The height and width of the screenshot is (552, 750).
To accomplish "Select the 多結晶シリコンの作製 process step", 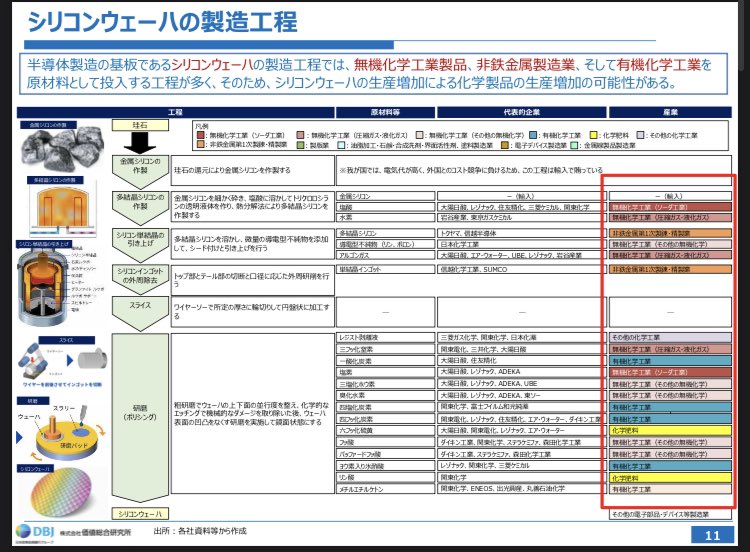I will [140, 207].
